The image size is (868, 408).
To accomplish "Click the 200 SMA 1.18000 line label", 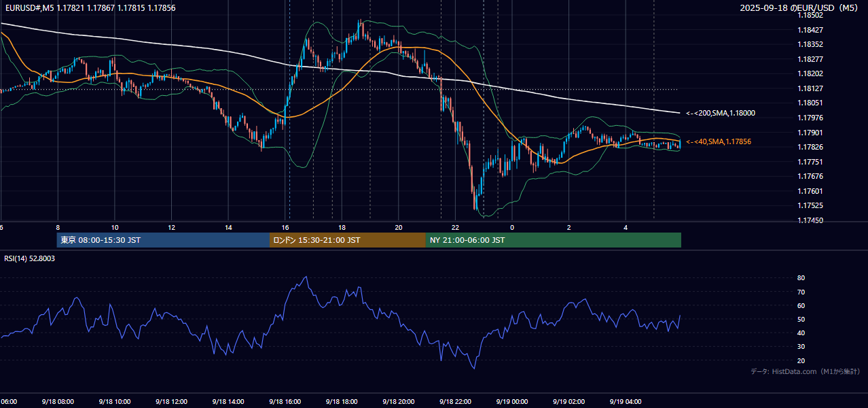I will coord(720,113).
